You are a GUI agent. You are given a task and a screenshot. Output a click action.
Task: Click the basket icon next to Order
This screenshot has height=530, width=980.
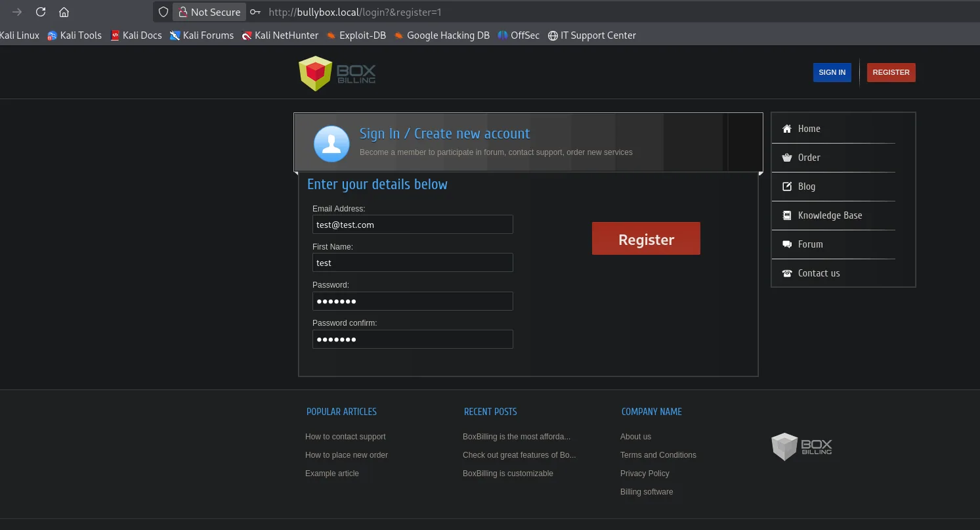click(787, 158)
